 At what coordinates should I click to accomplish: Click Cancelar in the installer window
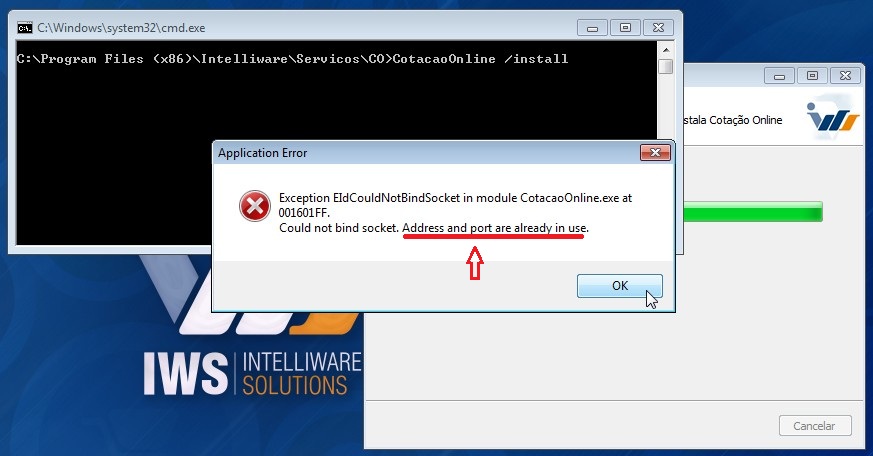click(x=815, y=426)
